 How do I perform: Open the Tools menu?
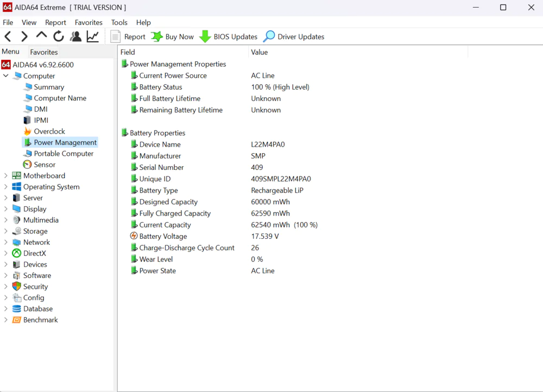click(119, 22)
